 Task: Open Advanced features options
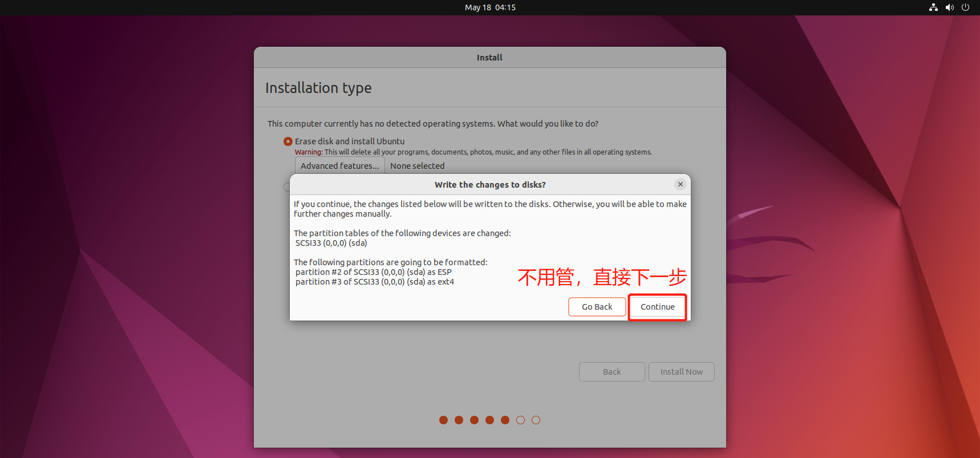339,166
